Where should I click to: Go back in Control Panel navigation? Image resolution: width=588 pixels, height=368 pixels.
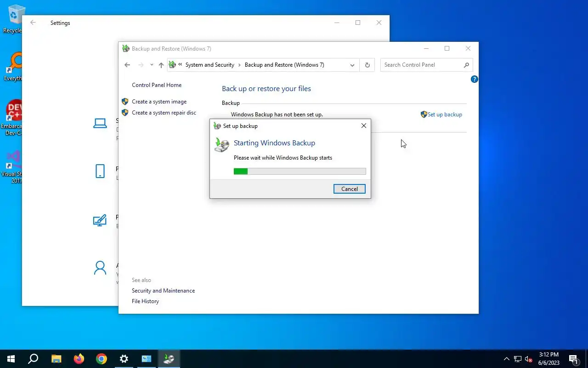pos(127,65)
